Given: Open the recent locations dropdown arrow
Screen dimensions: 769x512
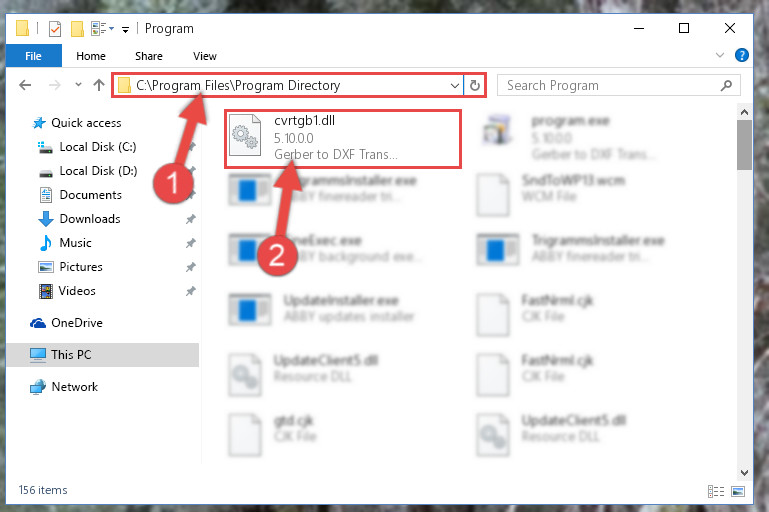Looking at the screenshot, I should click(78, 85).
